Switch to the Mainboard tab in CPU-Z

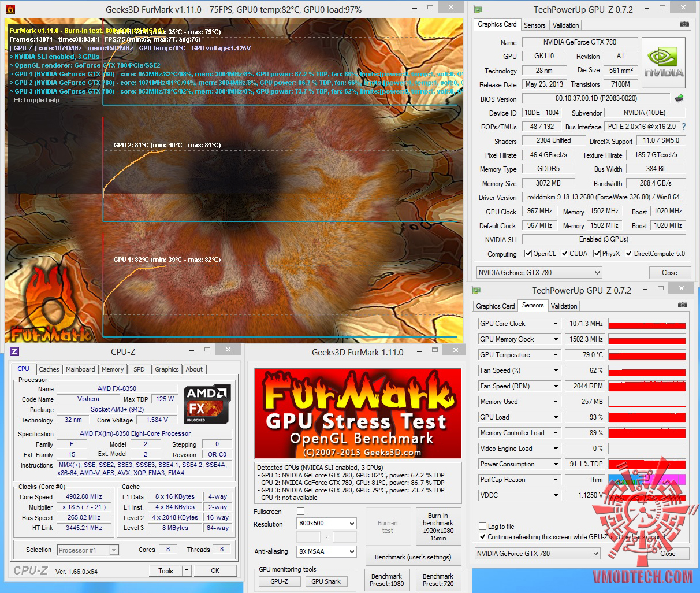(80, 369)
